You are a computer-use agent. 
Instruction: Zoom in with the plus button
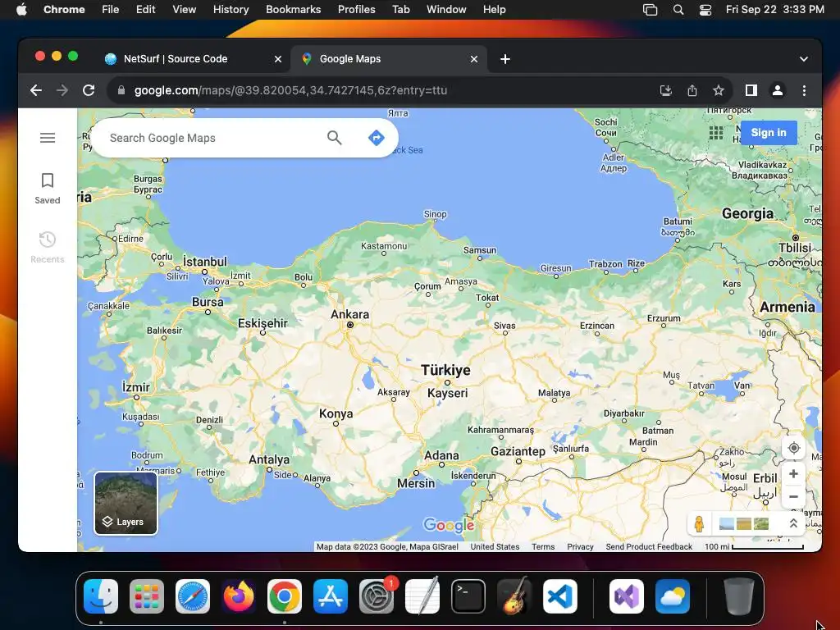tap(793, 474)
